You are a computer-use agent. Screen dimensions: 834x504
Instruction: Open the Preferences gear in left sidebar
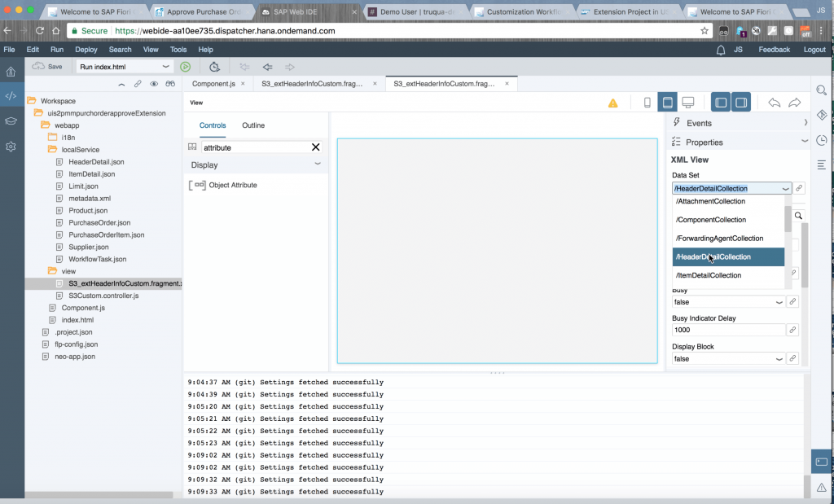tap(11, 147)
